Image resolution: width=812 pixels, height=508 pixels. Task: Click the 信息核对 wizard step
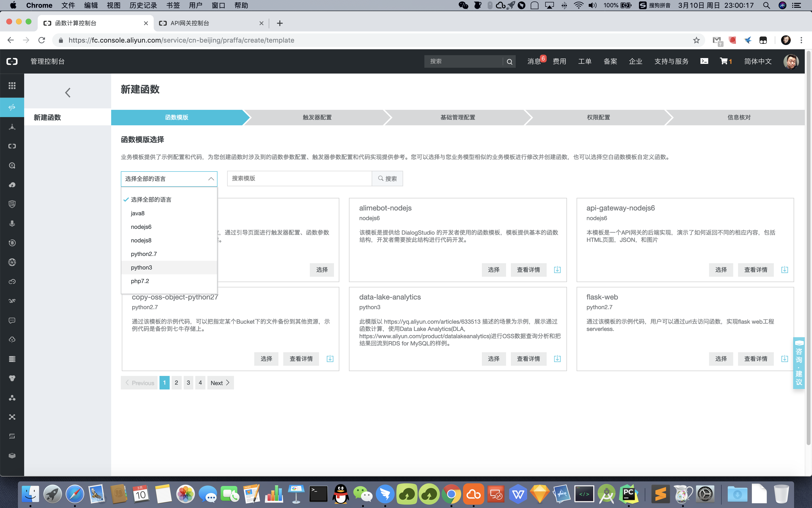coord(739,117)
